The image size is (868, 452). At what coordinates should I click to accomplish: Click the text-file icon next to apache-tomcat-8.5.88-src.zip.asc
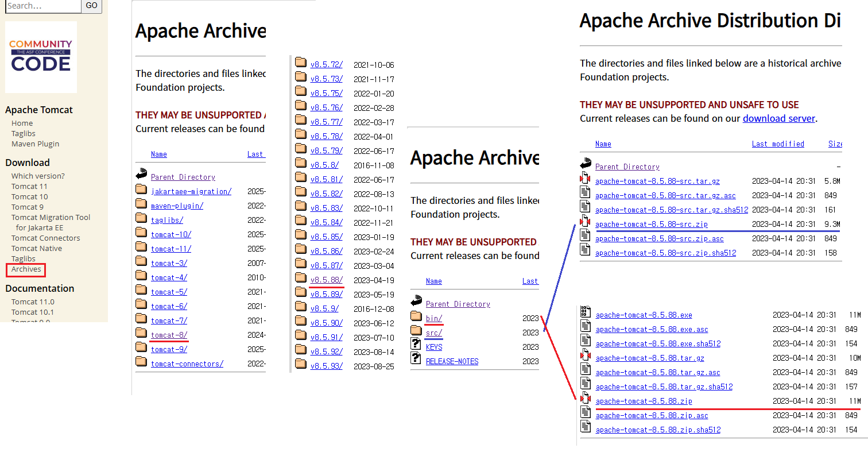(585, 235)
